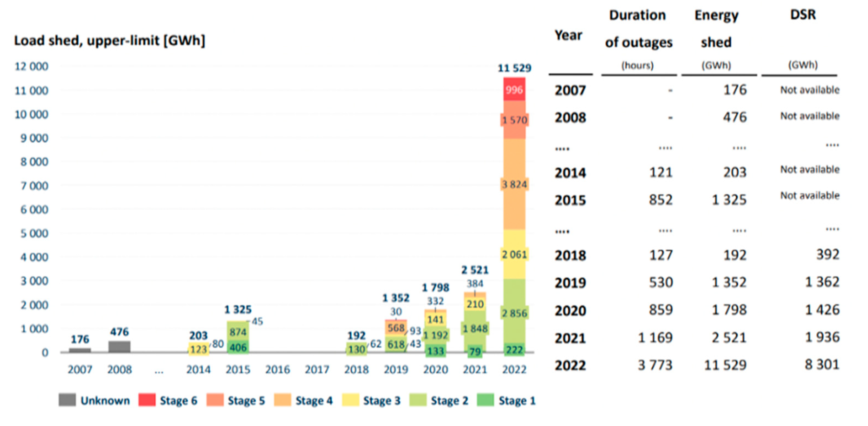Click the Stage 1 green legend swatch

[486, 400]
